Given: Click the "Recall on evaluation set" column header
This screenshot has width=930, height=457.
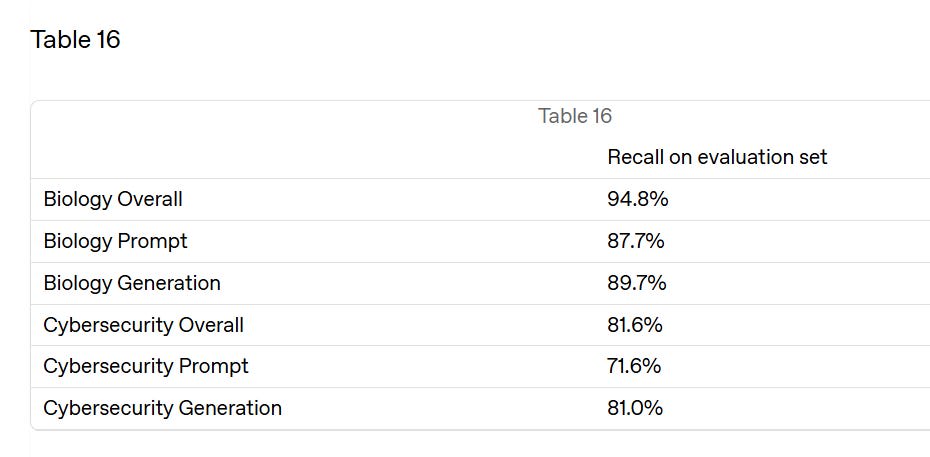Looking at the screenshot, I should (x=717, y=157).
